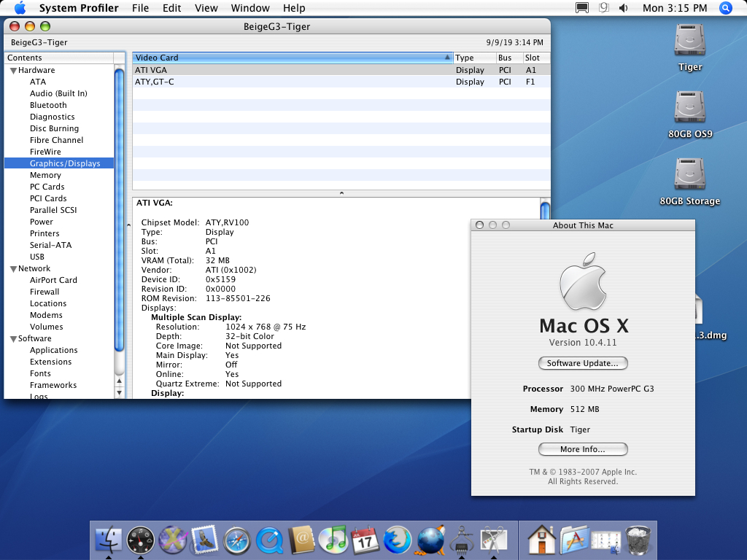Image resolution: width=747 pixels, height=560 pixels.
Task: Select the ATI VGA video card row
Action: (341, 70)
